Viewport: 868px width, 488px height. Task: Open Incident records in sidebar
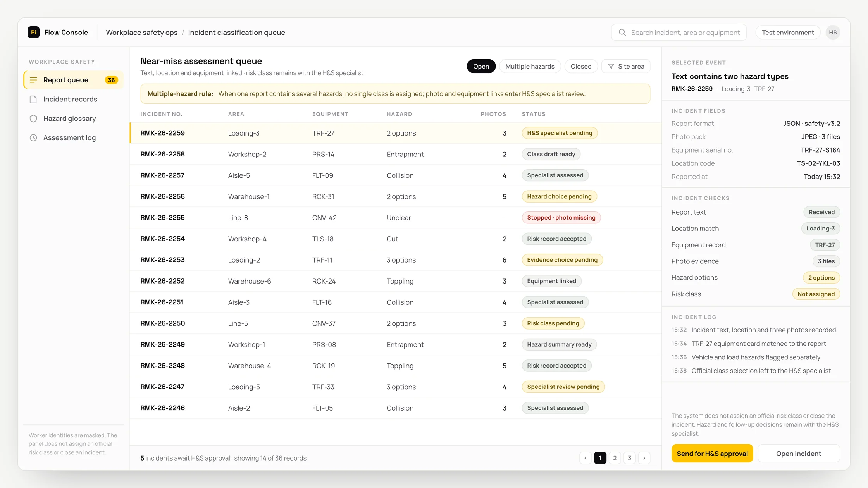[74, 99]
